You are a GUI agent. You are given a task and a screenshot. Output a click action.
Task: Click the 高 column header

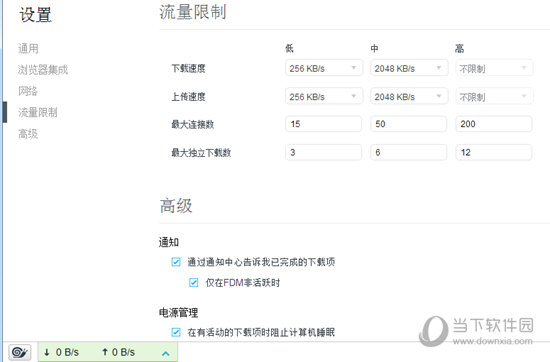click(x=460, y=48)
